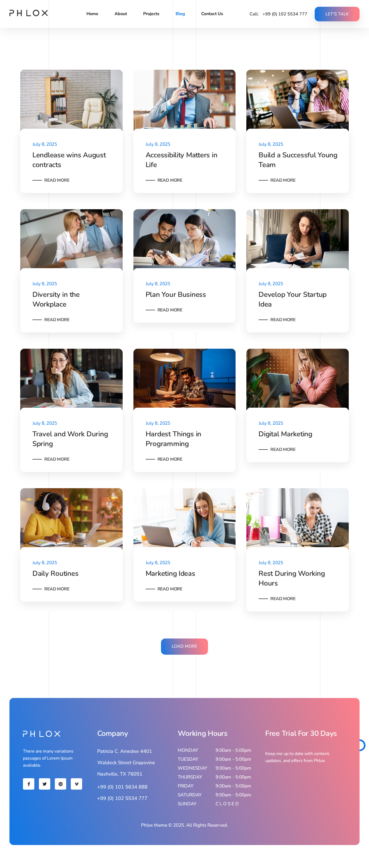Call the +99 (0) 101 5634 888 footer number
The width and height of the screenshot is (369, 868).
(122, 787)
